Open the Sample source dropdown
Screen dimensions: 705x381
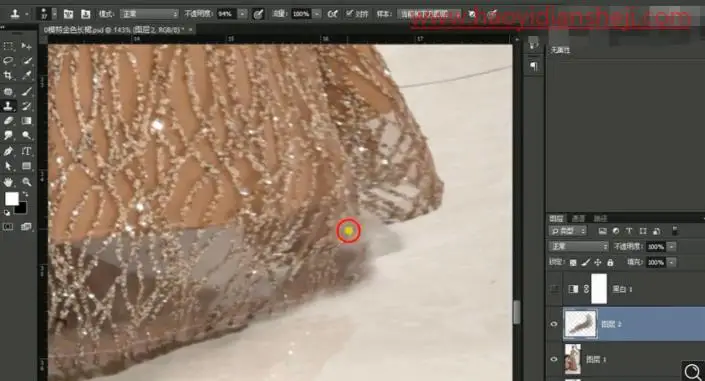click(x=429, y=14)
